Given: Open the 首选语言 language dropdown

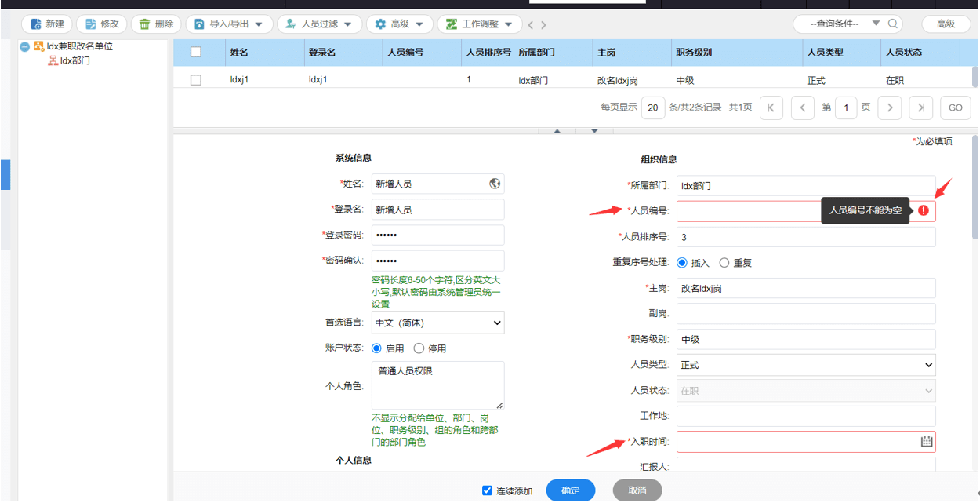Looking at the screenshot, I should 437,323.
